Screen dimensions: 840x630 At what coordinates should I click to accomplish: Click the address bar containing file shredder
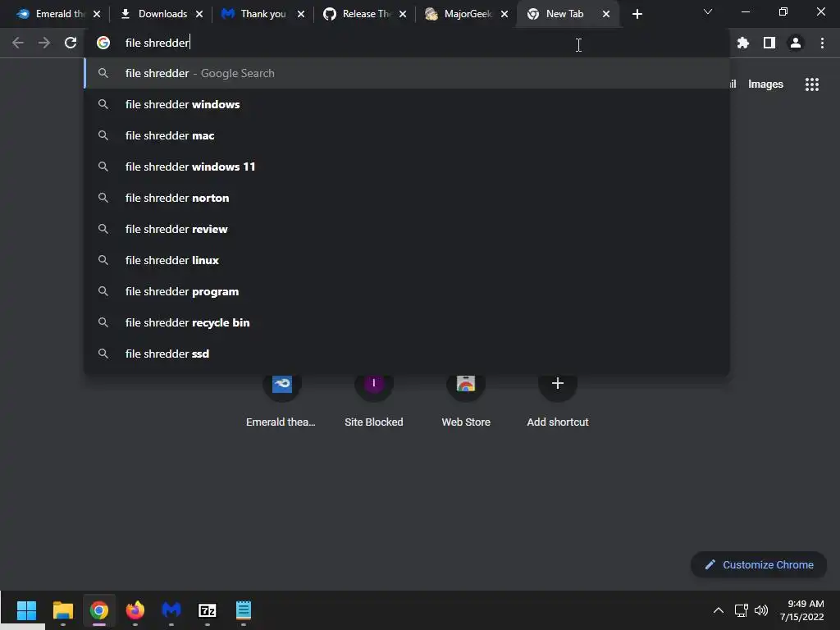[407, 43]
